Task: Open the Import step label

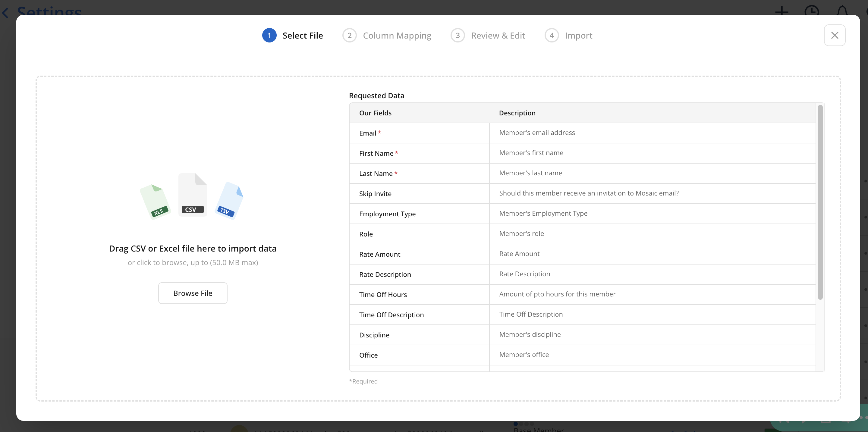Action: [x=578, y=35]
